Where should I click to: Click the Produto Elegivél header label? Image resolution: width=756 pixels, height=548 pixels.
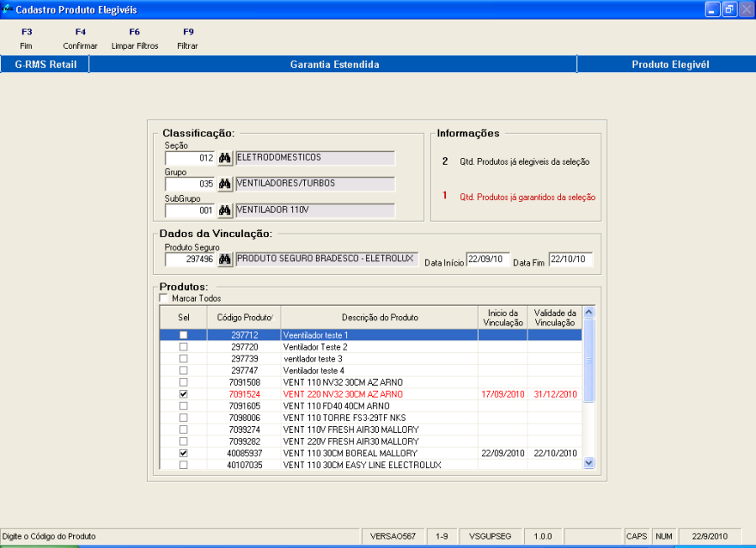(670, 64)
